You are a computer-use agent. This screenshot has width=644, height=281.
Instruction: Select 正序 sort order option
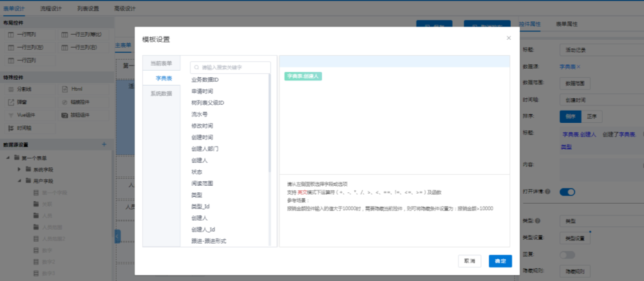coord(591,117)
